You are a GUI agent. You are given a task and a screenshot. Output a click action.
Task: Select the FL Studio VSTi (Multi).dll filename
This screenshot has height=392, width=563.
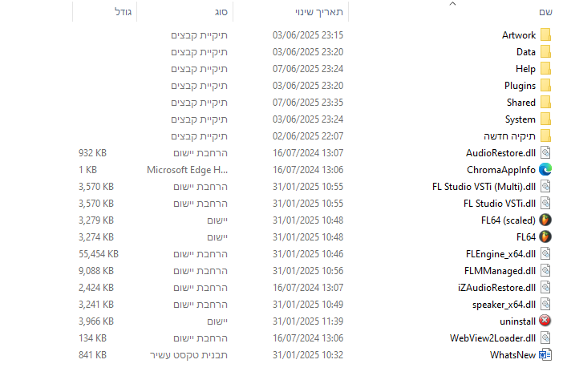click(x=484, y=186)
